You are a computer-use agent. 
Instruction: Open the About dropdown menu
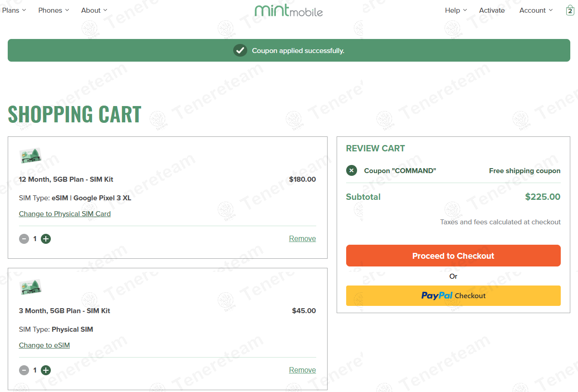94,10
